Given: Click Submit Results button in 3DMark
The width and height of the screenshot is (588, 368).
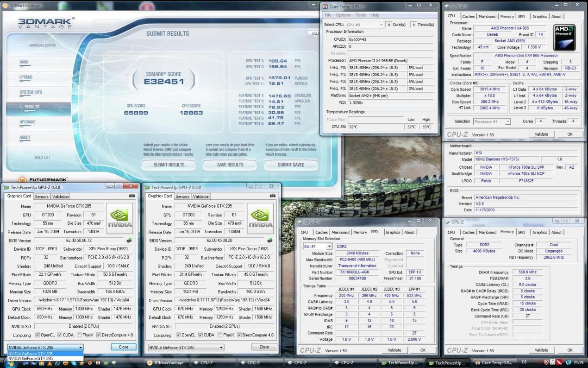Looking at the screenshot, I should (169, 165).
